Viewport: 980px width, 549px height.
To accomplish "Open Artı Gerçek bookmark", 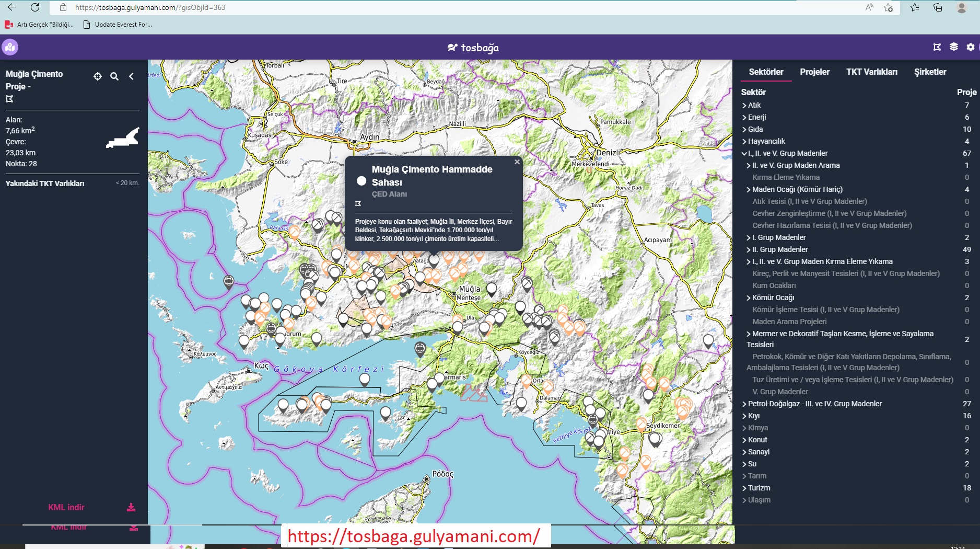I will [x=39, y=24].
